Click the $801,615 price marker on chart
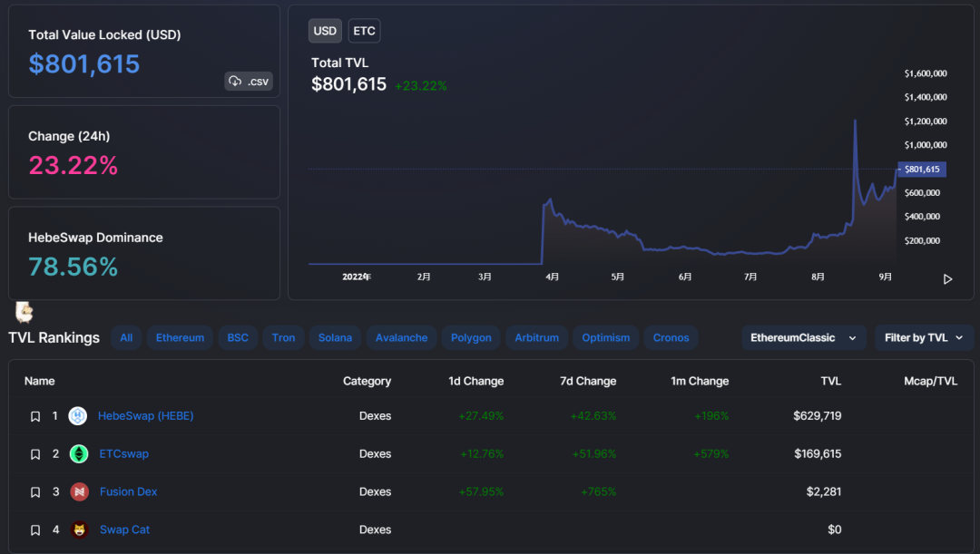Screen dimensions: 980x554 [x=922, y=170]
